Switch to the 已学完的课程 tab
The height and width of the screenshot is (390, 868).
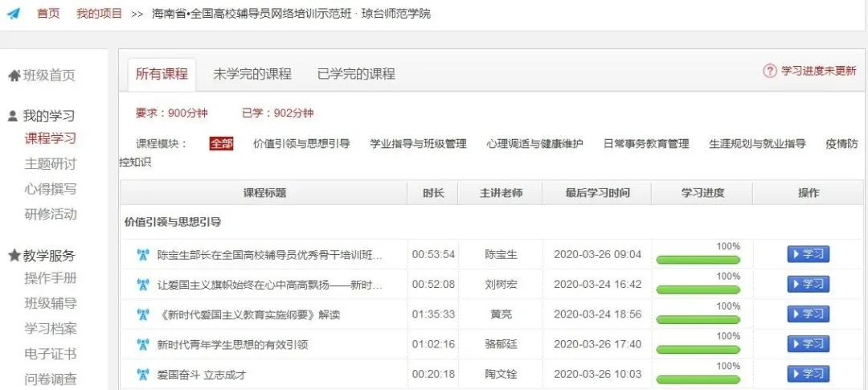[356, 74]
